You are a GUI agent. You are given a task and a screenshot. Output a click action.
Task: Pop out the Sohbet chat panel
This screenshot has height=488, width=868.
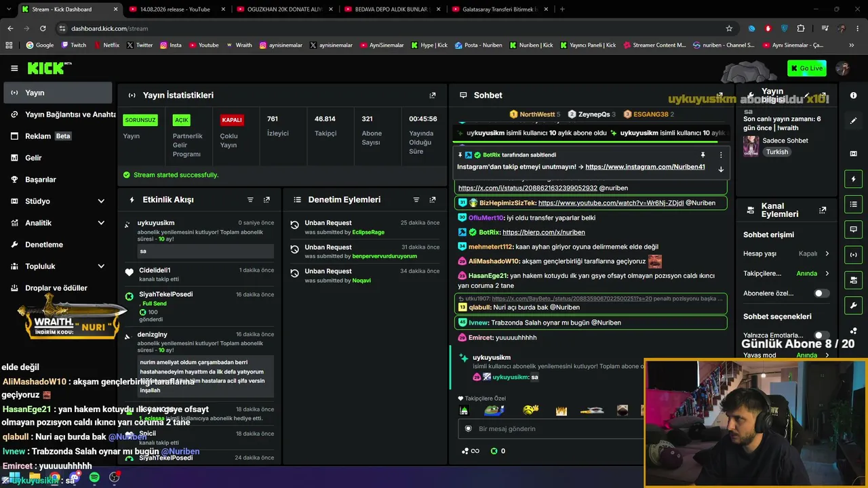[719, 96]
